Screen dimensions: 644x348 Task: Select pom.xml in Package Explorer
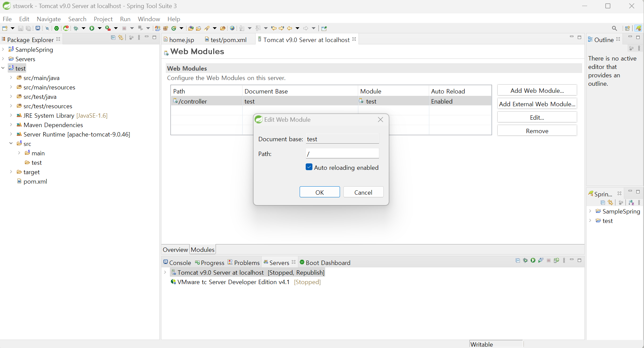[x=32, y=181]
